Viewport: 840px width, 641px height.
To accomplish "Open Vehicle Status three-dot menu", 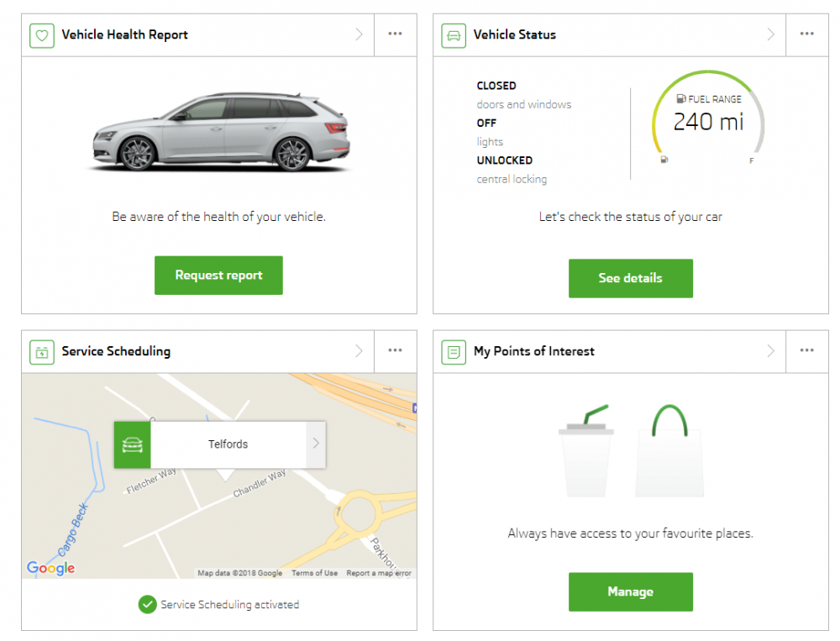I will point(806,34).
